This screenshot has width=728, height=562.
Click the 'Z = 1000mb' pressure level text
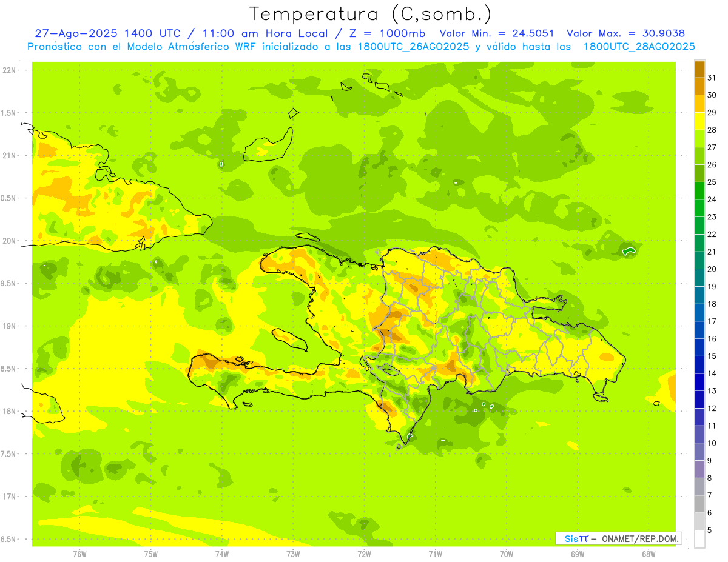pos(385,33)
